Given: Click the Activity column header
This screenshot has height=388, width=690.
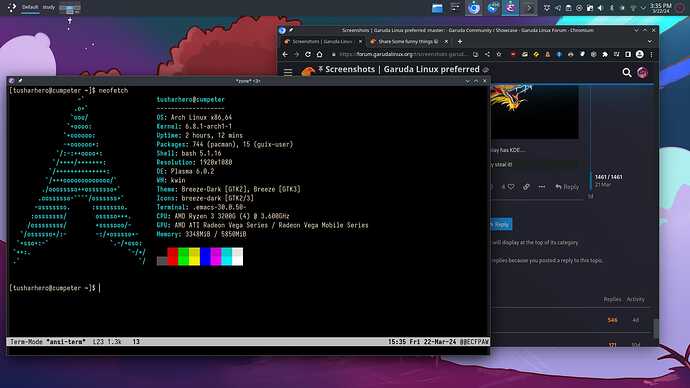Looking at the screenshot, I should pyautogui.click(x=635, y=300).
